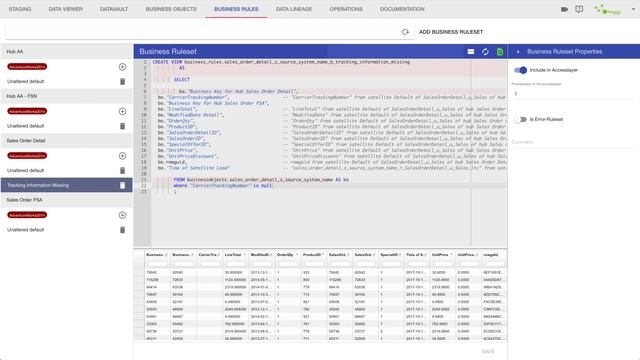The image size is (640, 360).
Task: Click the refresh icon beside Add Business Ruleset
Action: coord(405,32)
